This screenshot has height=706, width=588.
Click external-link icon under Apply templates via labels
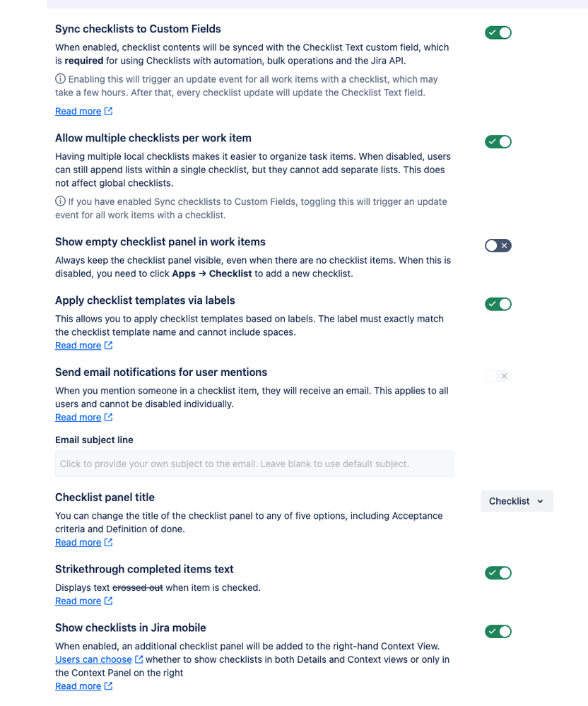[x=109, y=345]
